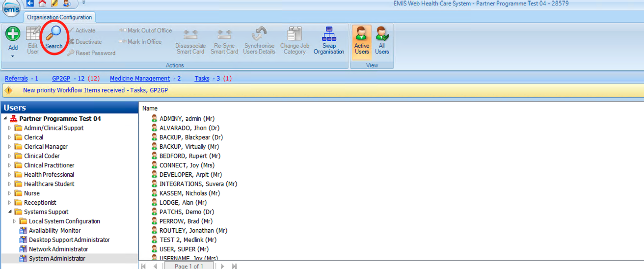Collapse the Systems Support folder
The image size is (644, 269).
(x=9, y=212)
